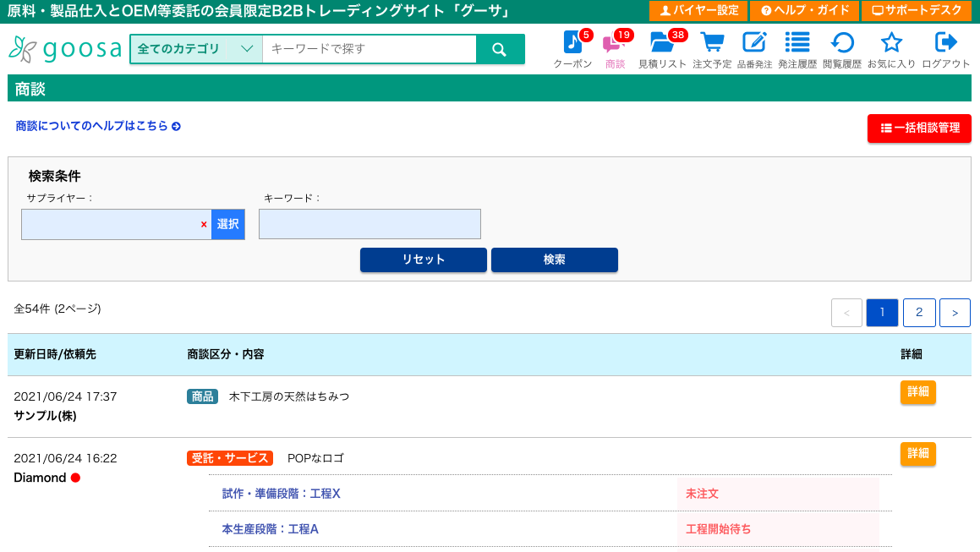Open the 商談についてのヘルプはこちら link
This screenshot has height=552, width=980.
98,126
